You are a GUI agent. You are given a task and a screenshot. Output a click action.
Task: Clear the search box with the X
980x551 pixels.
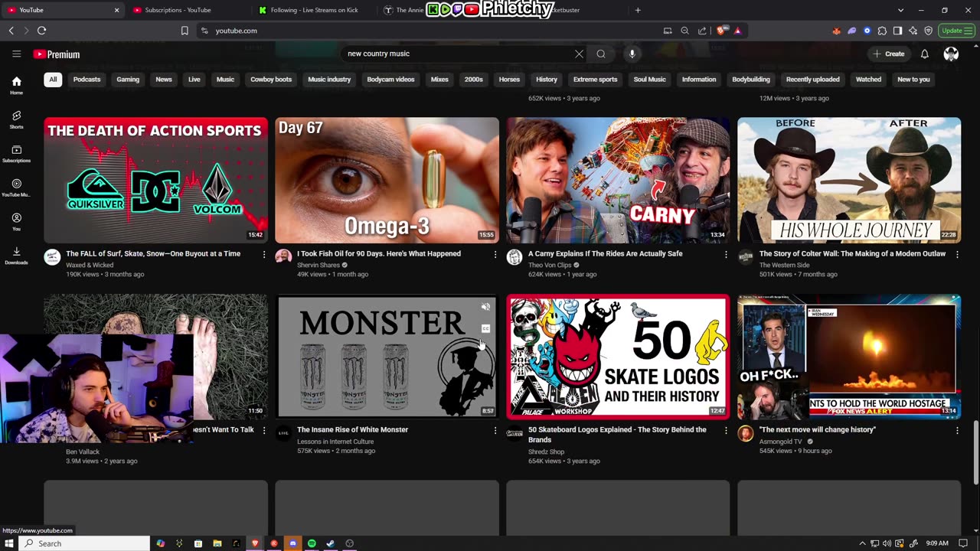pyautogui.click(x=579, y=54)
